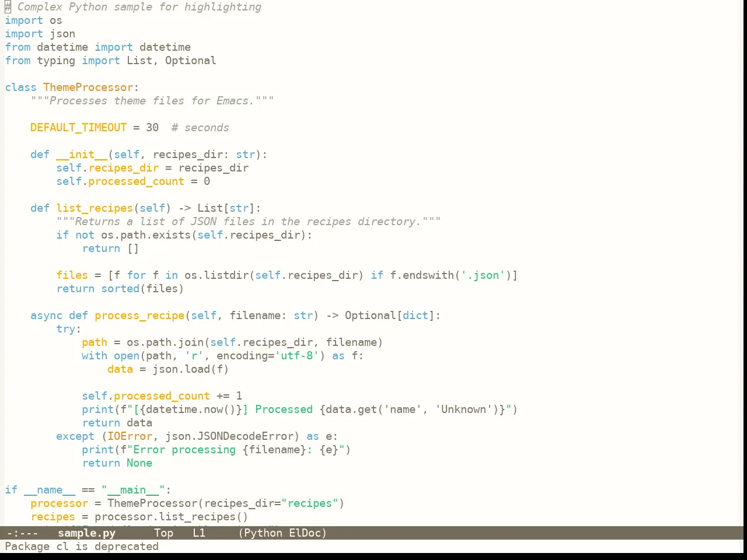The image size is (747, 560).
Task: Click the "Package cl is deprecated" echo message
Action: (82, 547)
